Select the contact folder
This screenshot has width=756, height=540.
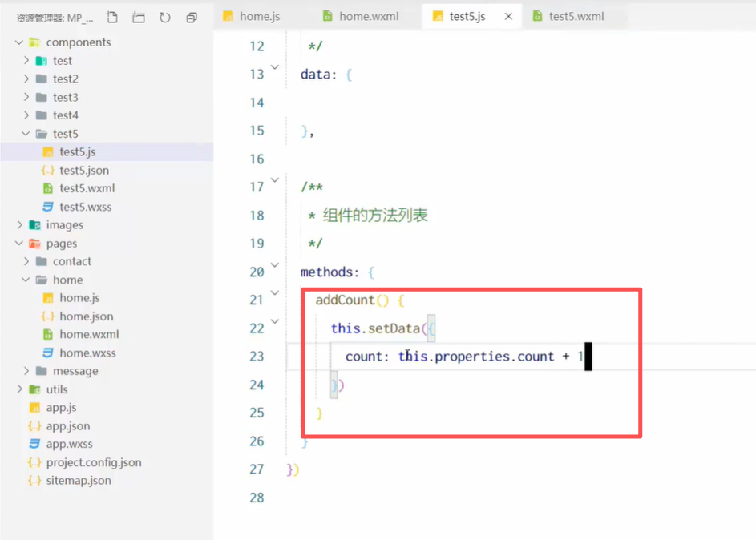click(107, 261)
